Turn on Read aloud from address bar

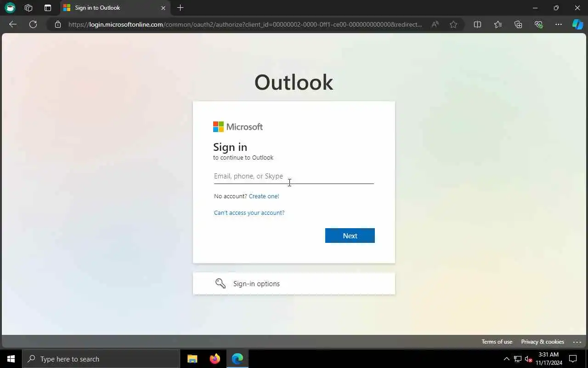coord(435,24)
